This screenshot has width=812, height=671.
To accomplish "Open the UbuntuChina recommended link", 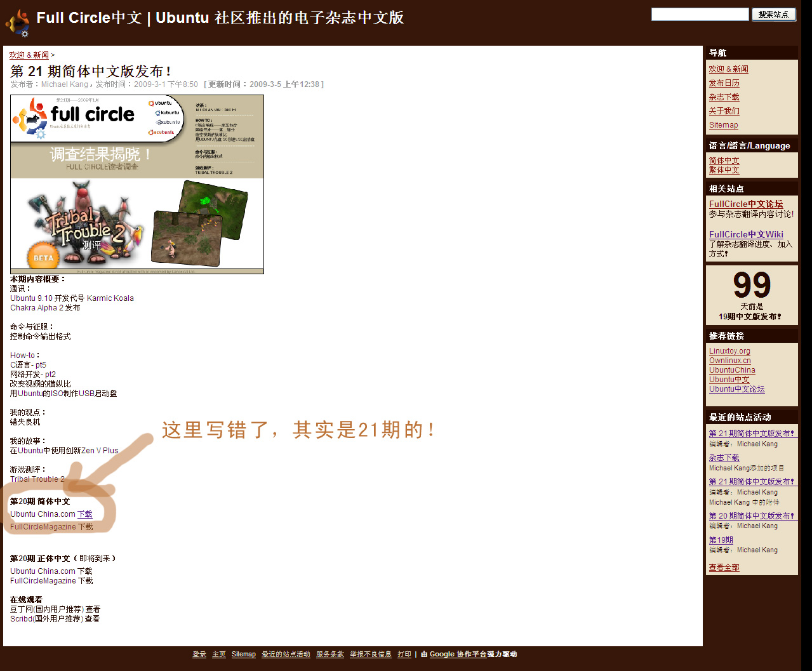I will pos(732,370).
